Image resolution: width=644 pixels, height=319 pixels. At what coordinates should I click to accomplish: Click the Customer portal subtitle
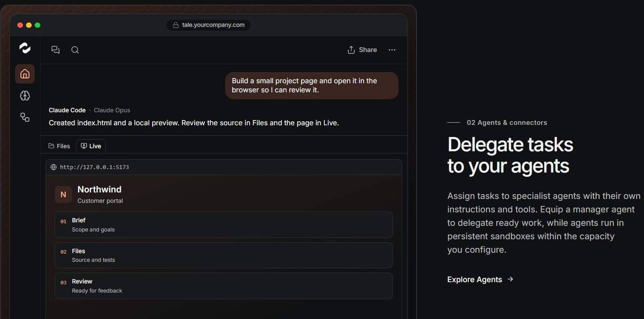click(100, 201)
